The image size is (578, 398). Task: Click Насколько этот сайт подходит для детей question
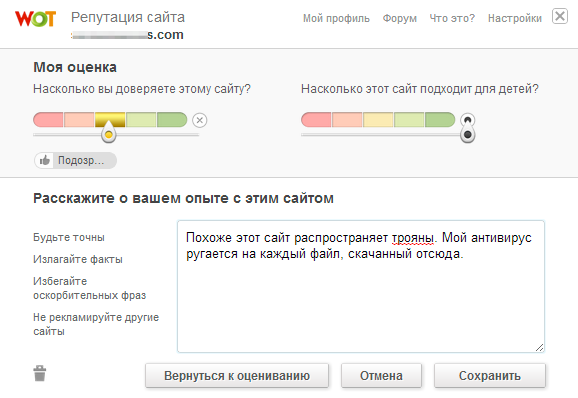click(420, 89)
